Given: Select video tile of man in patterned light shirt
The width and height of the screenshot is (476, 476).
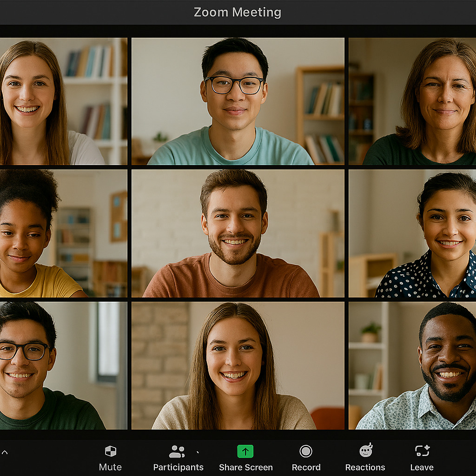Looking at the screenshot, I should pos(412,365).
